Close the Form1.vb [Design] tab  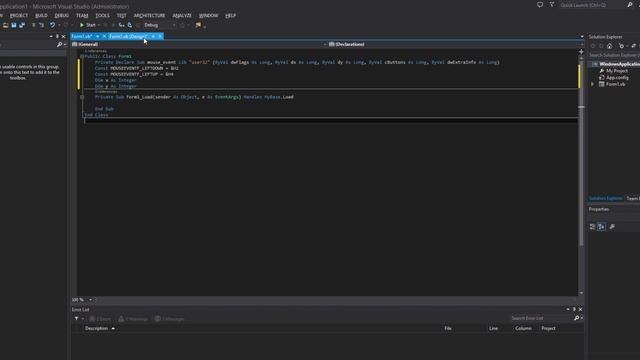[160, 36]
